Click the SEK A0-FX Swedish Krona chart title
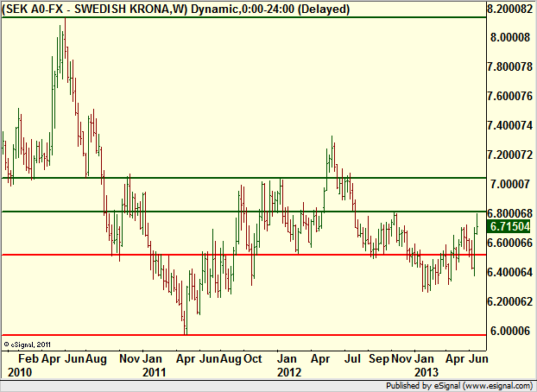 (175, 9)
